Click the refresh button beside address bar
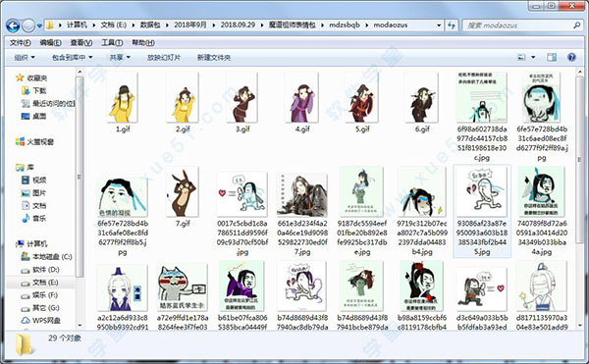 pyautogui.click(x=452, y=26)
